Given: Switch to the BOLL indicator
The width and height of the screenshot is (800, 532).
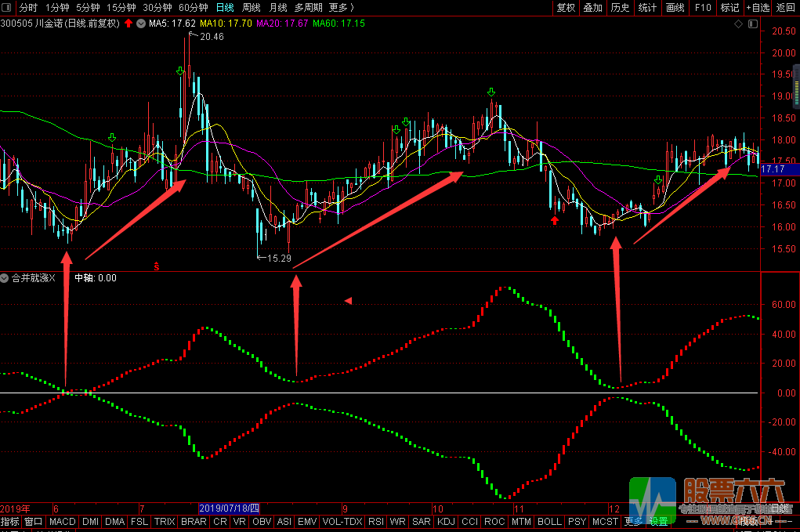Looking at the screenshot, I should point(549,521).
